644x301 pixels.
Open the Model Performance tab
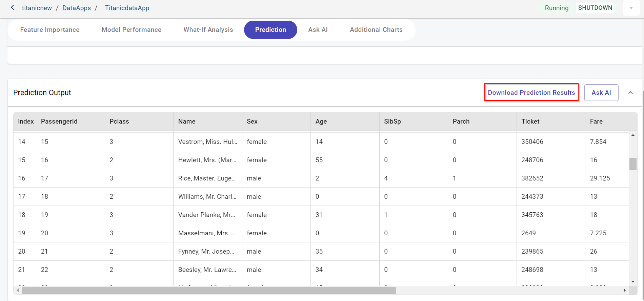132,30
